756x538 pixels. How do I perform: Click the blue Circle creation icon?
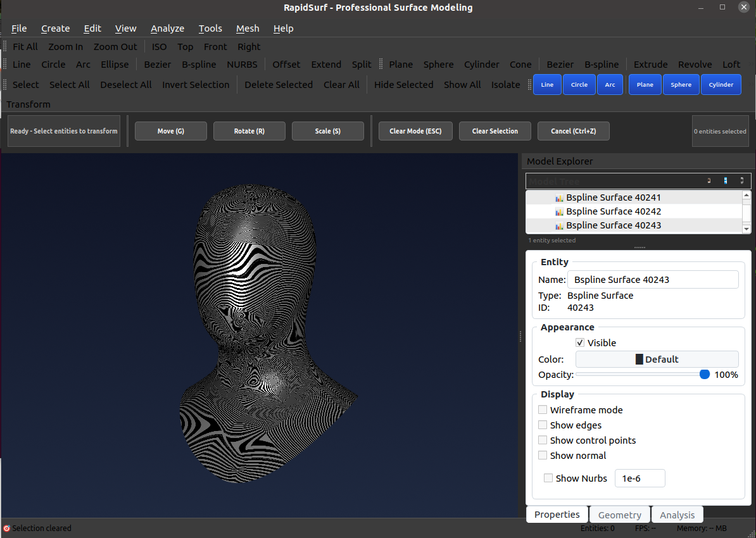(579, 84)
